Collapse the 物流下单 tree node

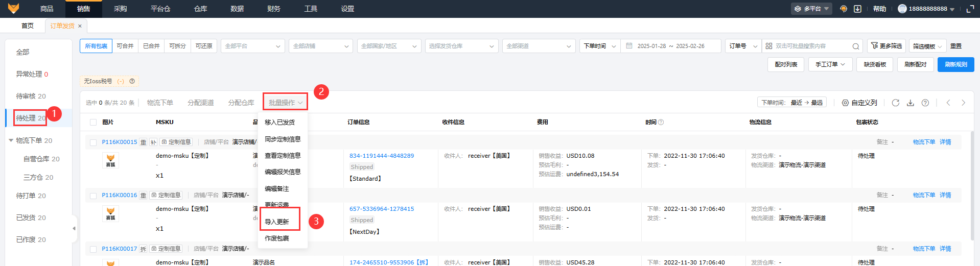click(11, 140)
